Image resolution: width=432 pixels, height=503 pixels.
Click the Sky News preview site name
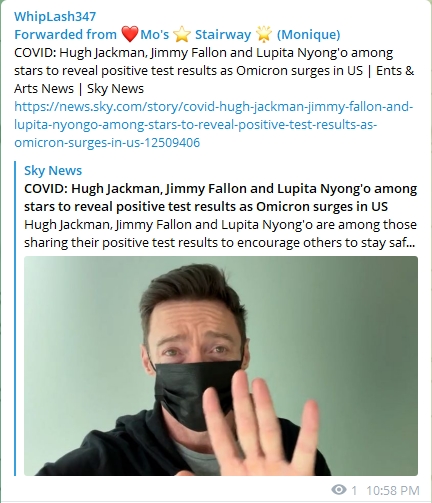pos(53,170)
